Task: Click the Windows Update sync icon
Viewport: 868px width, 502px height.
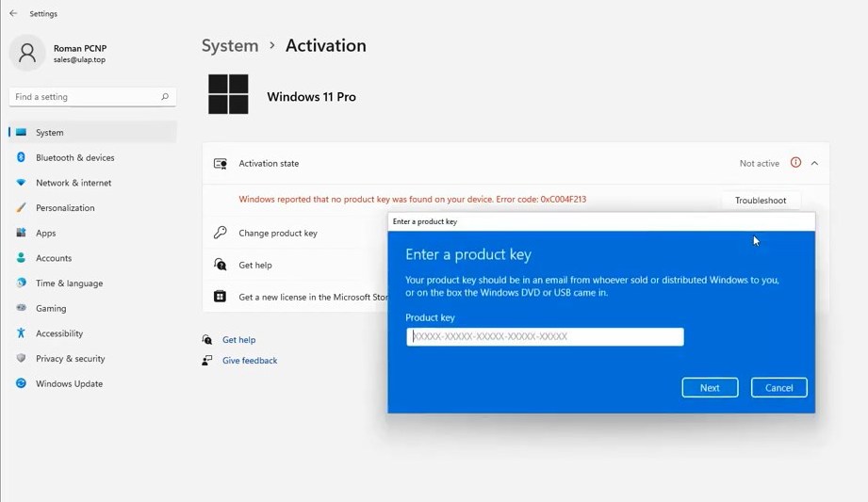Action: 21,383
